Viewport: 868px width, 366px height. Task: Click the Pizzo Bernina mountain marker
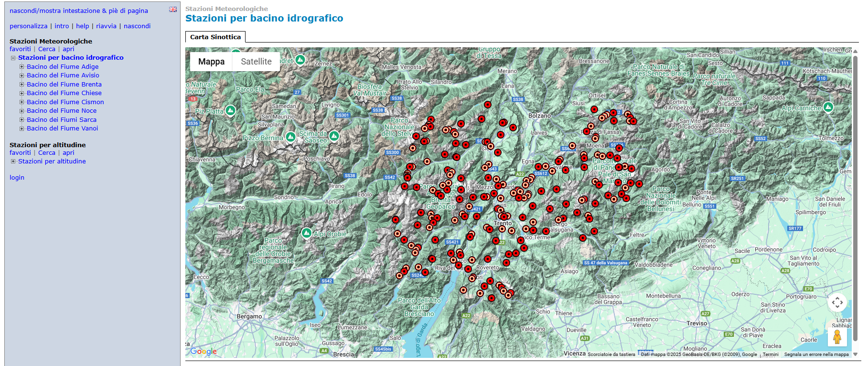click(290, 138)
